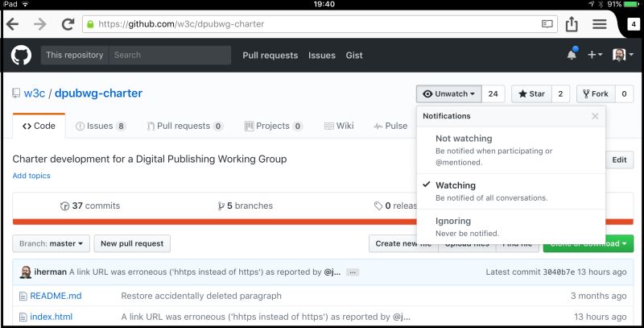644x328 pixels.
Task: Switch to the Pulse tab
Action: click(x=390, y=126)
